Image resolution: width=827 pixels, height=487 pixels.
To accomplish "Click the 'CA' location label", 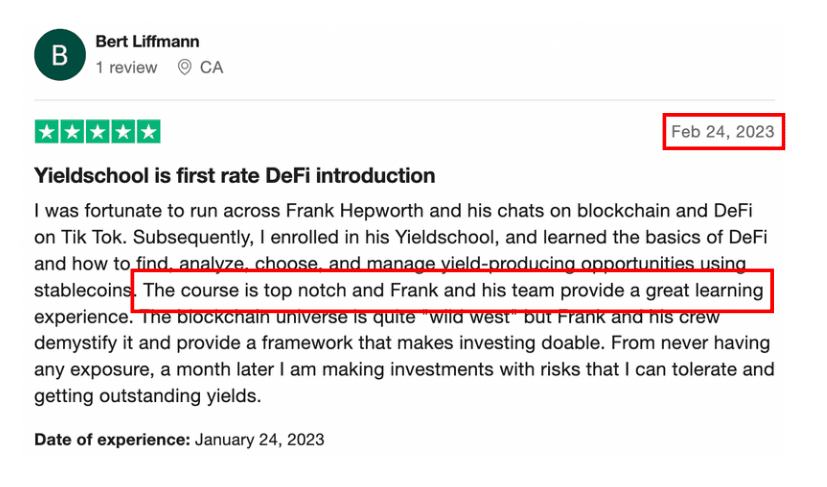I will [x=211, y=68].
